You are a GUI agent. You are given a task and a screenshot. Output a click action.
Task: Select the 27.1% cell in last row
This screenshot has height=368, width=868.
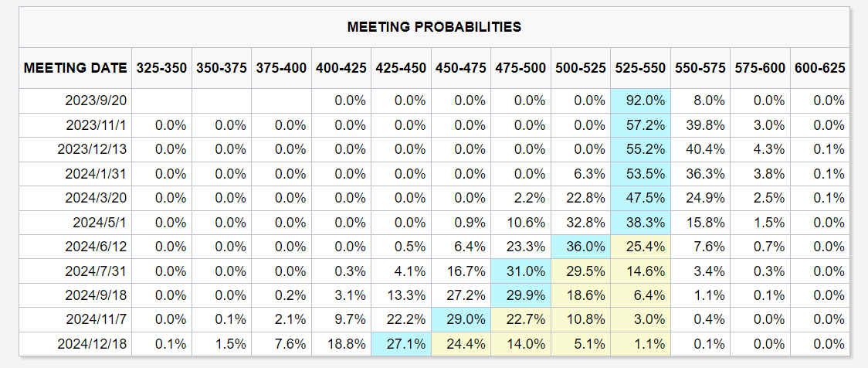click(x=401, y=344)
